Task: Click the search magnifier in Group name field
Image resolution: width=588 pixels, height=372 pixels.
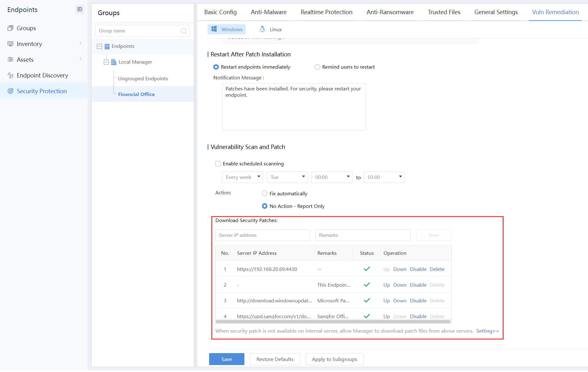Action: pos(184,31)
